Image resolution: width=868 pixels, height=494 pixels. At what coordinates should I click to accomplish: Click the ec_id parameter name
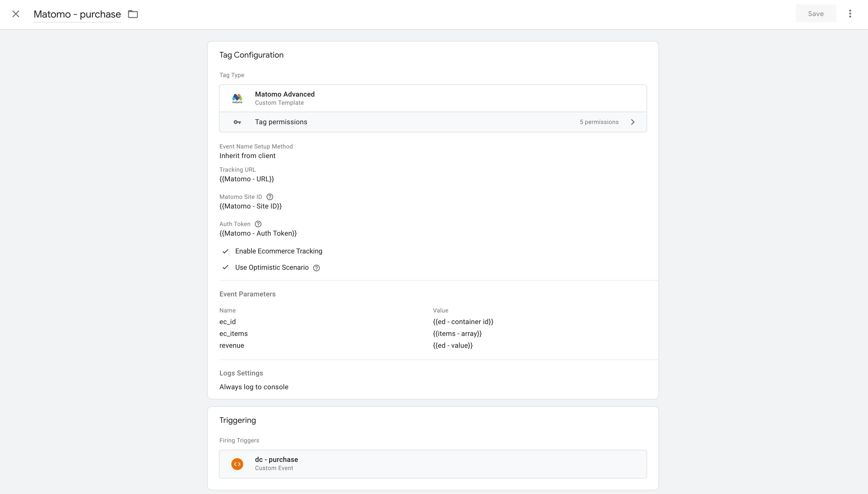[x=227, y=322]
